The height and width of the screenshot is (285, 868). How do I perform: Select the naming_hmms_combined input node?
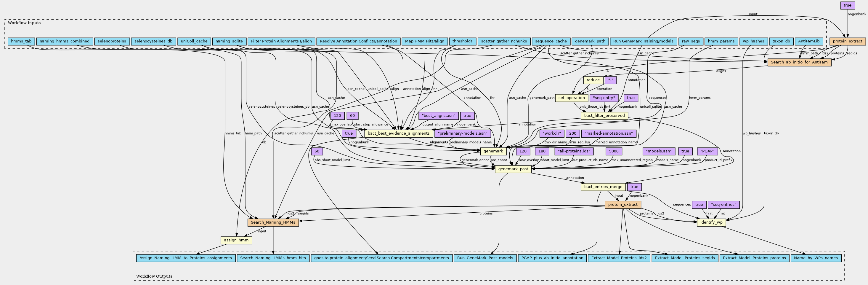[x=64, y=42]
